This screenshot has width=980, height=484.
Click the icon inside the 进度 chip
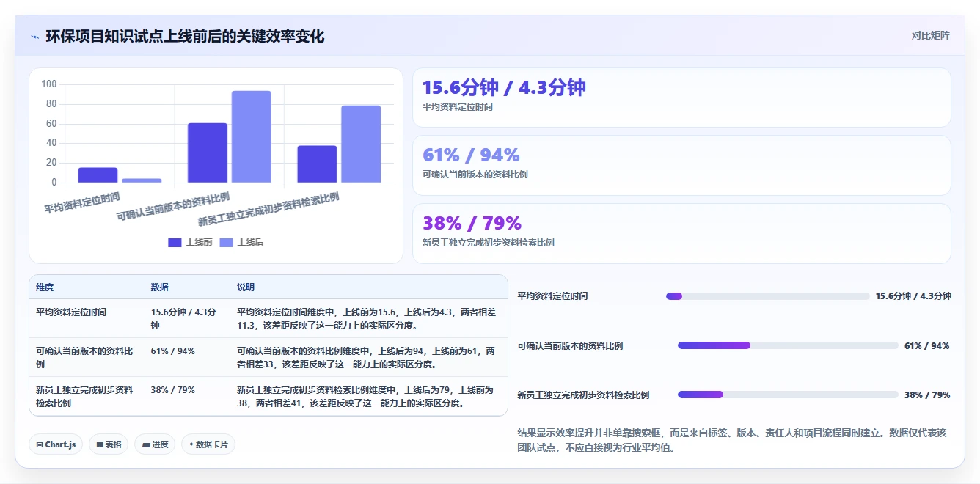(x=145, y=444)
